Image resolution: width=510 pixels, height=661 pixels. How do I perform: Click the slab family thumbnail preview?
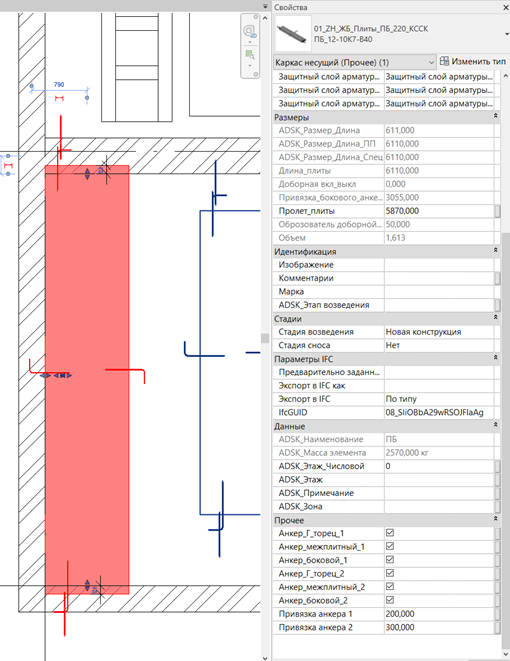293,34
